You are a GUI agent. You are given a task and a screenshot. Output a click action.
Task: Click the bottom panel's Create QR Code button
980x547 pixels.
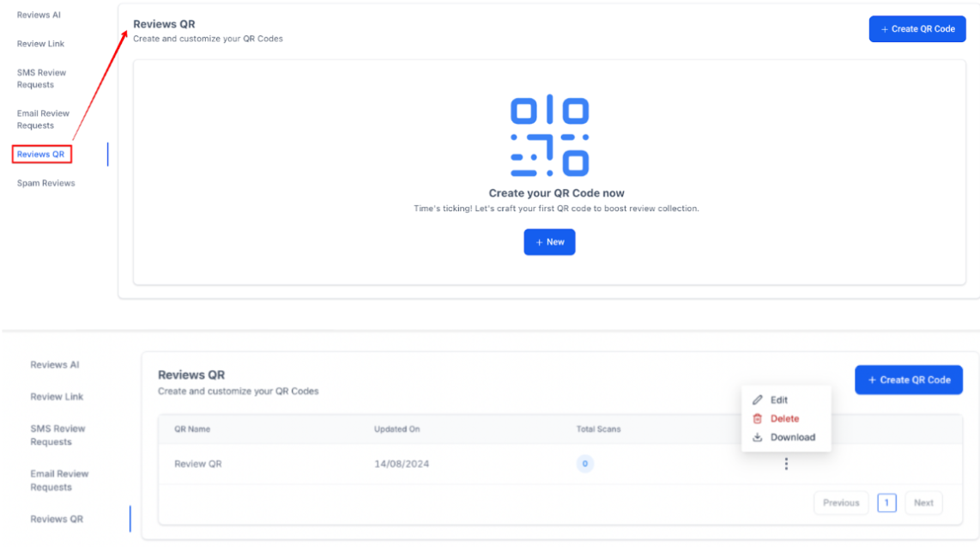point(908,380)
